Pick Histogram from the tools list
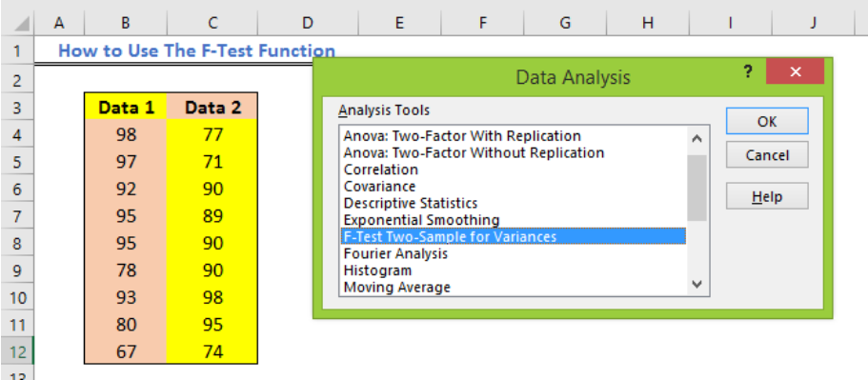This screenshot has width=868, height=380. 377,270
